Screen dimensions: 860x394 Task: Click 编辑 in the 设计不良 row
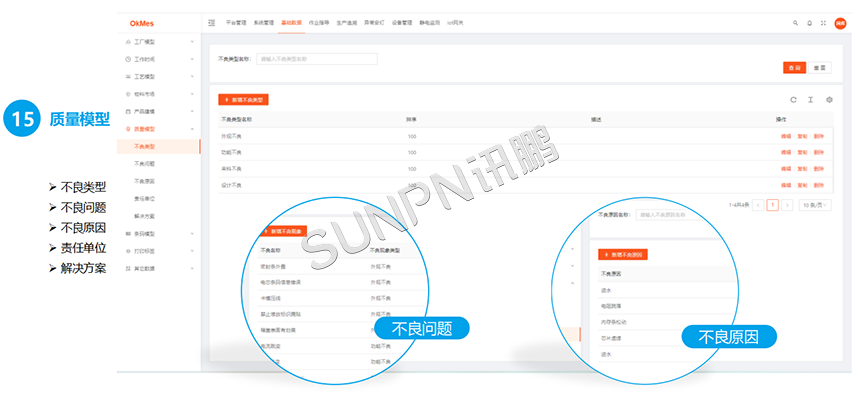click(x=786, y=185)
